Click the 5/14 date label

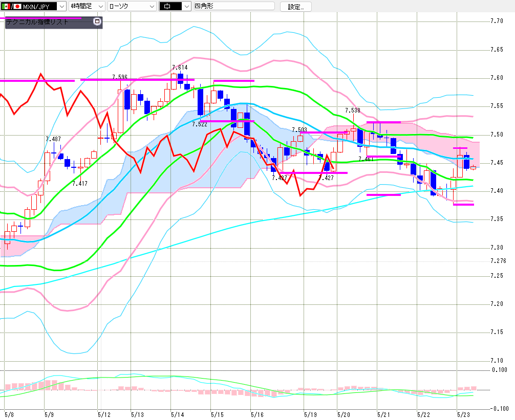tap(177, 415)
